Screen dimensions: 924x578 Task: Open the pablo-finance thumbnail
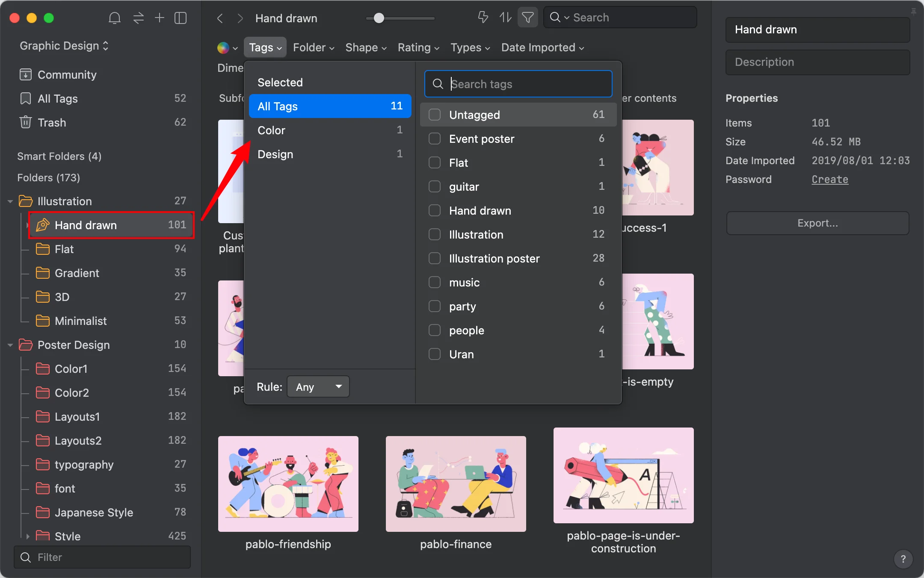point(456,484)
